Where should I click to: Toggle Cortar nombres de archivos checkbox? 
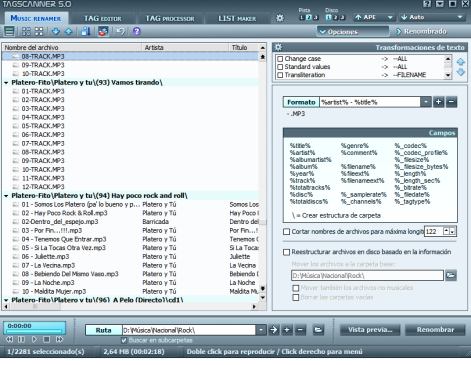coord(286,231)
